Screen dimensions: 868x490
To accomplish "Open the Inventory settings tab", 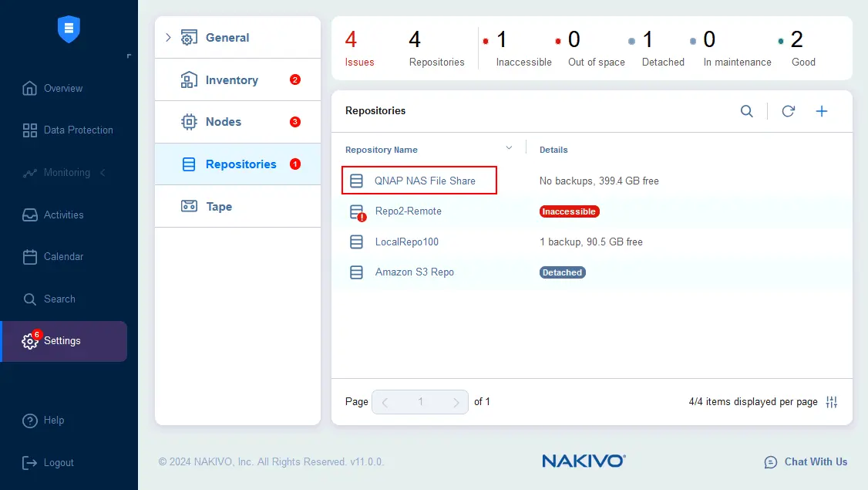I will [x=238, y=79].
